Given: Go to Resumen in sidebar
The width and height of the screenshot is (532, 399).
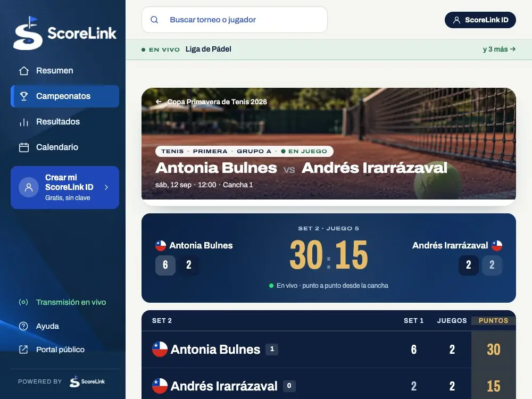Looking at the screenshot, I should pos(65,71).
